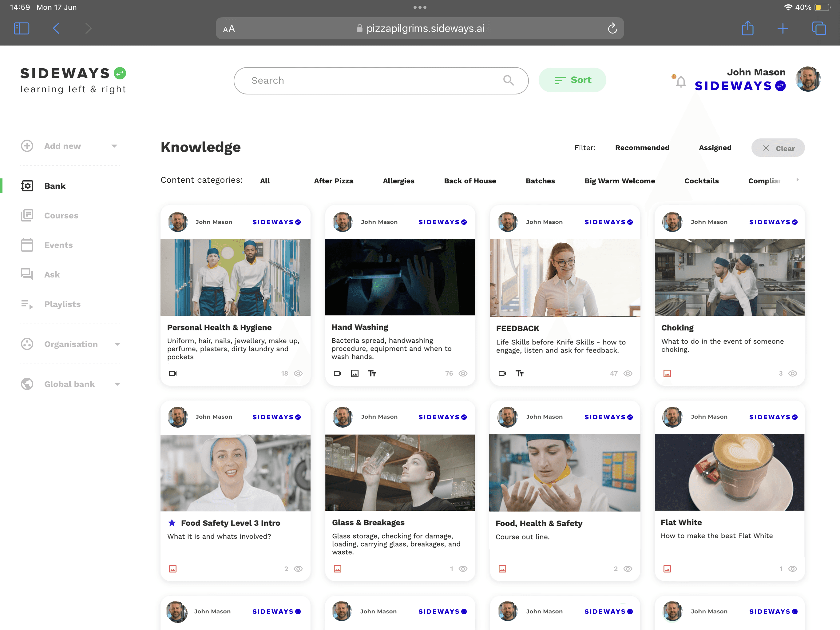Select the Courses icon in the sidebar
This screenshot has width=840, height=630.
(27, 215)
